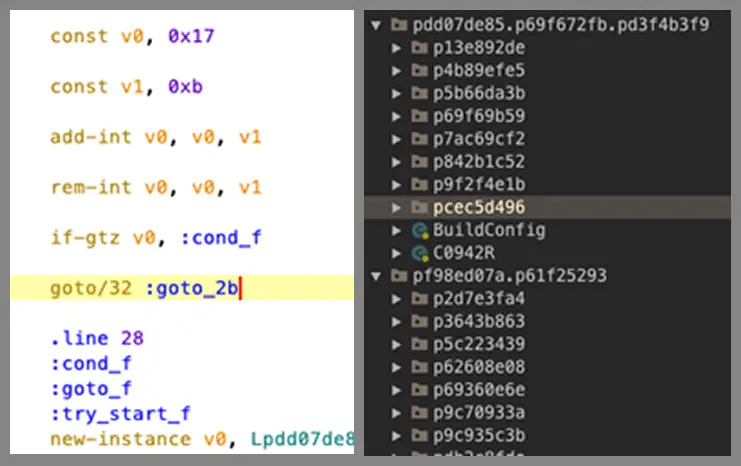Click the p62608e08 folder icon
The width and height of the screenshot is (741, 466).
419,367
